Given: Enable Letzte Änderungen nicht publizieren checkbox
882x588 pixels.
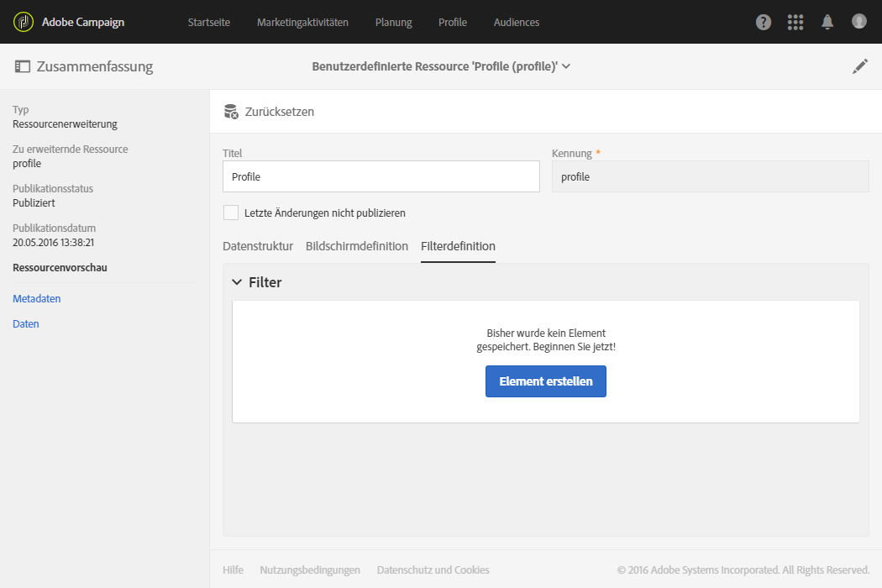Looking at the screenshot, I should (x=231, y=213).
